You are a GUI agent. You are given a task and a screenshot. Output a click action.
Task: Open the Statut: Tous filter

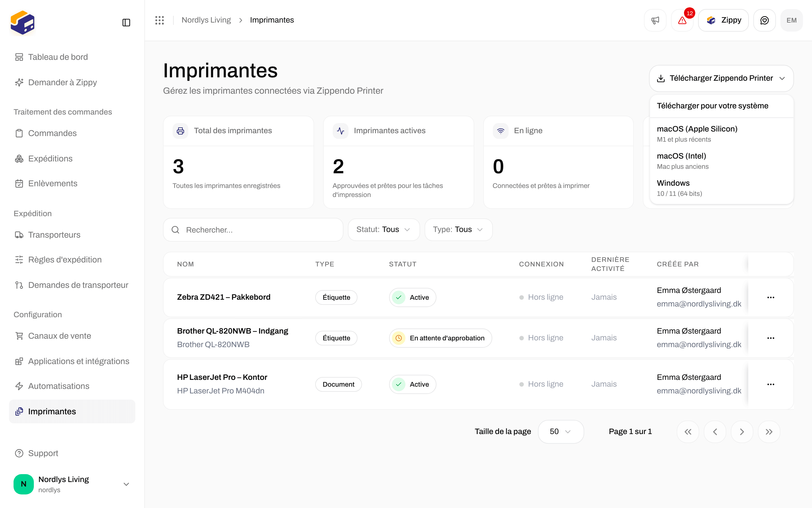point(383,230)
